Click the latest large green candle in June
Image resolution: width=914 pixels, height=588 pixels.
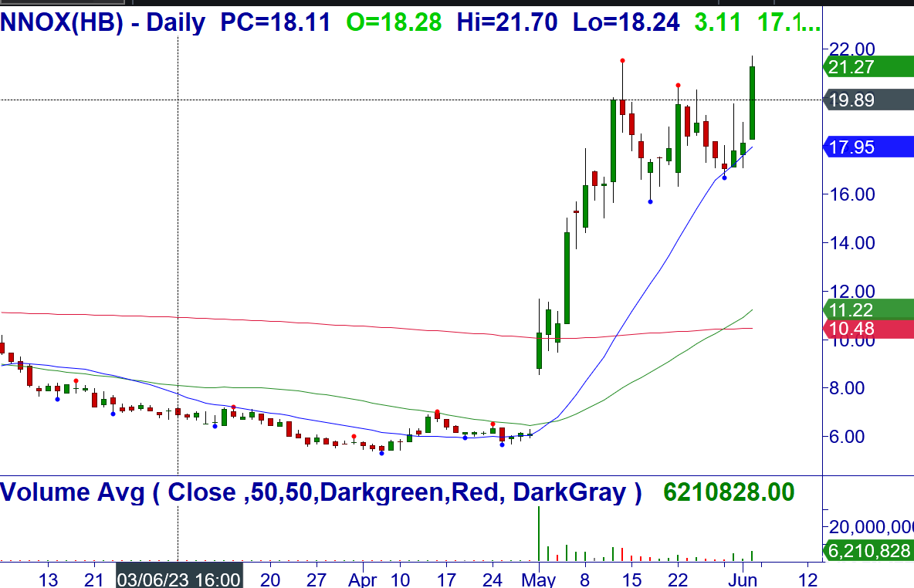[x=753, y=103]
